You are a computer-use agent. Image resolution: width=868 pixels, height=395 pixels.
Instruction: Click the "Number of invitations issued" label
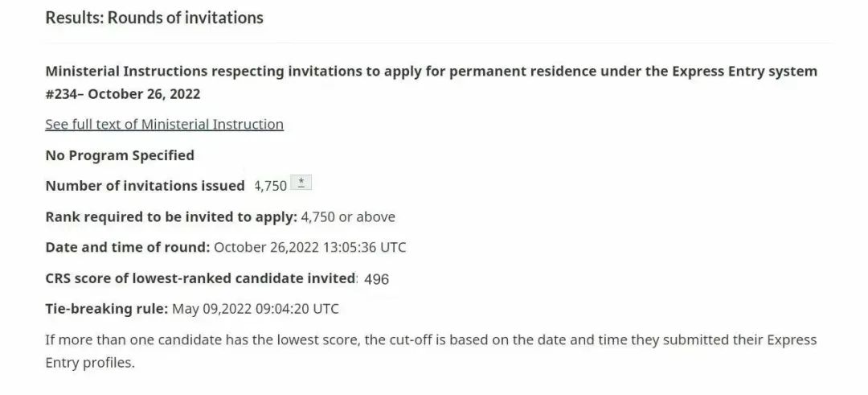pyautogui.click(x=145, y=185)
